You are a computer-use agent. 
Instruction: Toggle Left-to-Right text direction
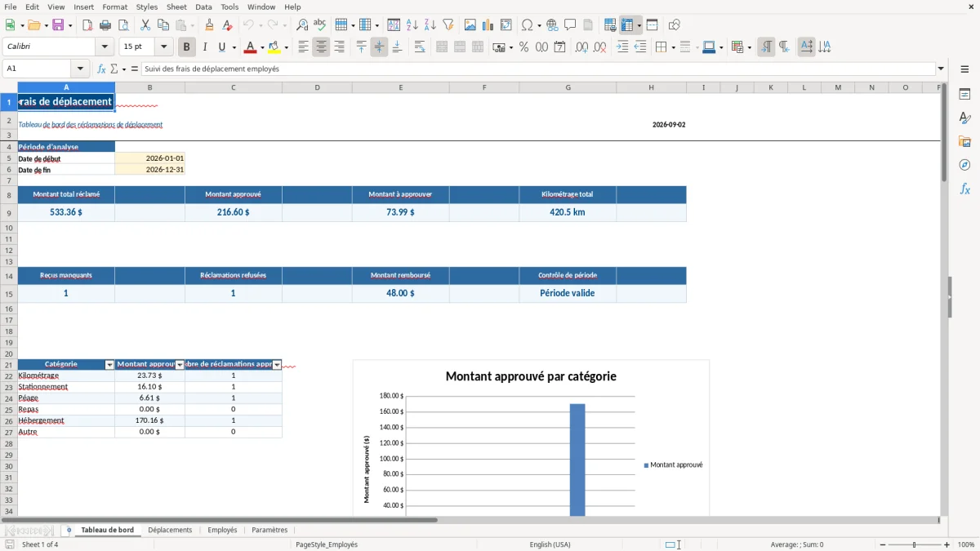[766, 47]
